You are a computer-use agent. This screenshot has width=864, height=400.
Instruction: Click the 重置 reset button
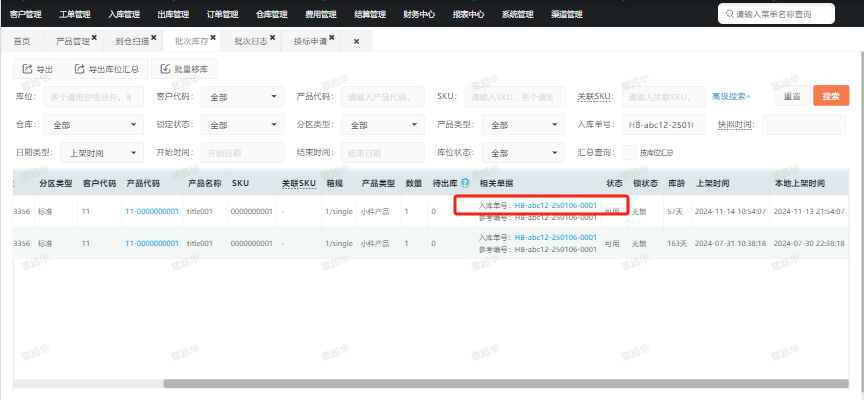click(x=792, y=96)
